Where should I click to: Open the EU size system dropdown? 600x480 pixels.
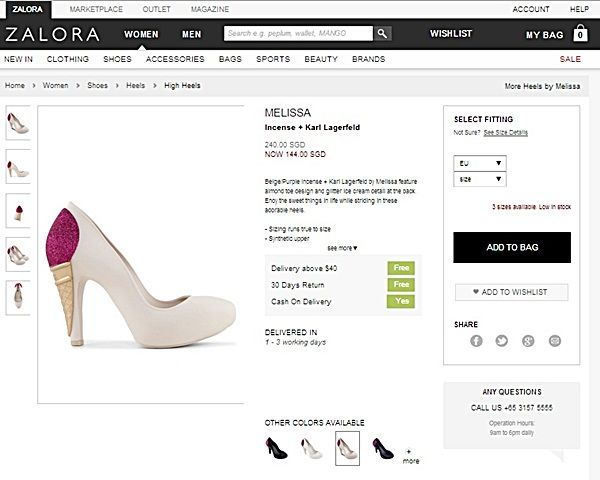(480, 163)
